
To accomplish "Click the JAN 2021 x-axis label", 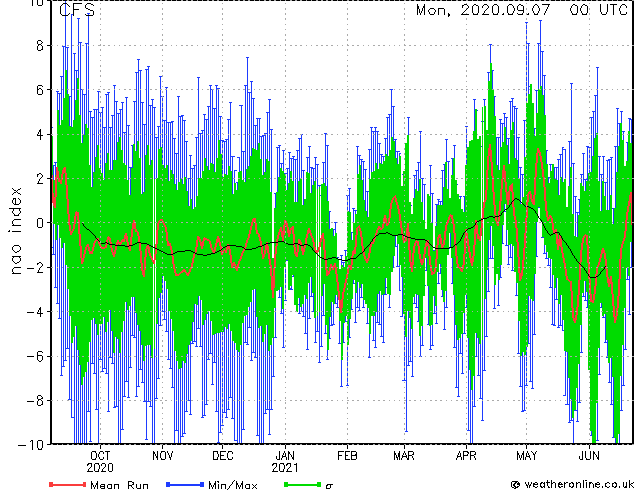I will click(x=285, y=462).
